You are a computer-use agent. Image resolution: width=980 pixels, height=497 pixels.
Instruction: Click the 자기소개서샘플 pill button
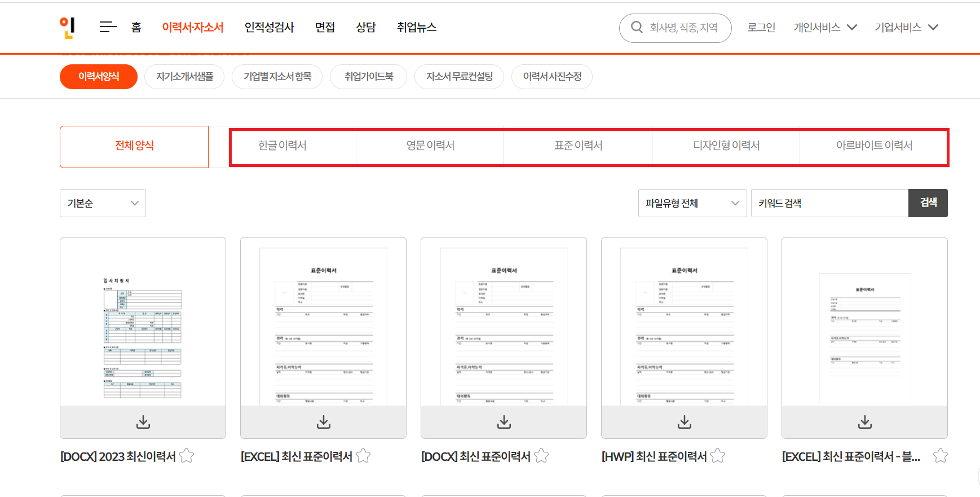[x=184, y=77]
